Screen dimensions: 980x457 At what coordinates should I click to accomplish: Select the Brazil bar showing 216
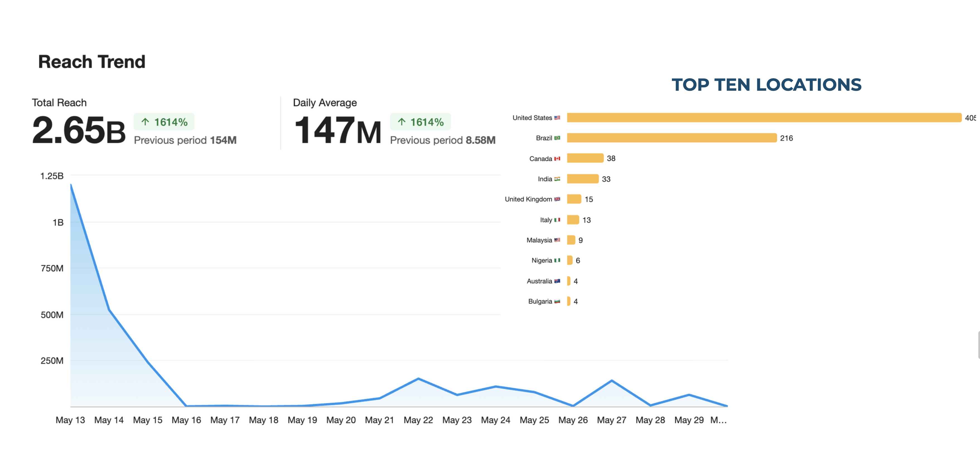click(672, 138)
